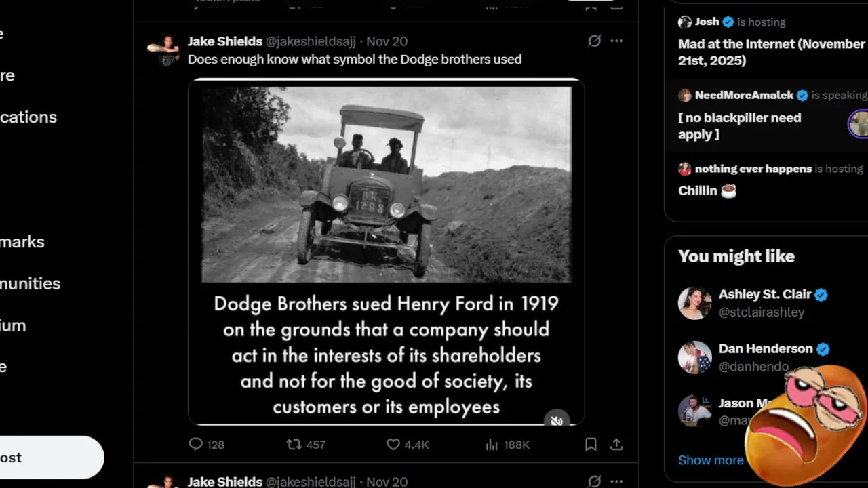Open the Nov 20 post timestamp
Image resolution: width=868 pixels, height=488 pixels.
(x=387, y=41)
